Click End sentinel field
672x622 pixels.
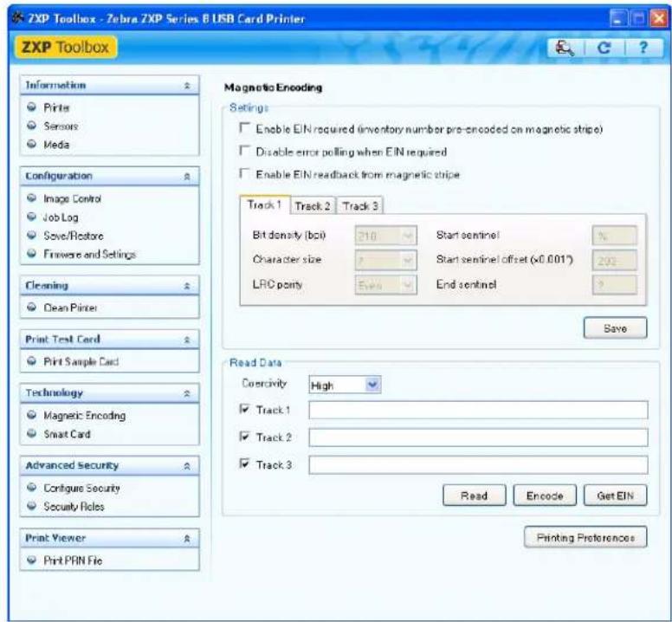tap(615, 285)
